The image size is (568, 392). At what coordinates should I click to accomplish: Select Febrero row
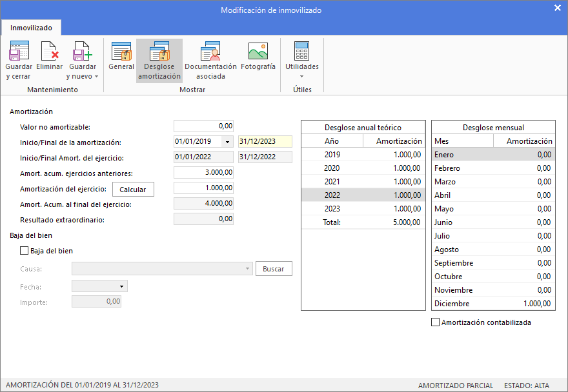pos(493,168)
